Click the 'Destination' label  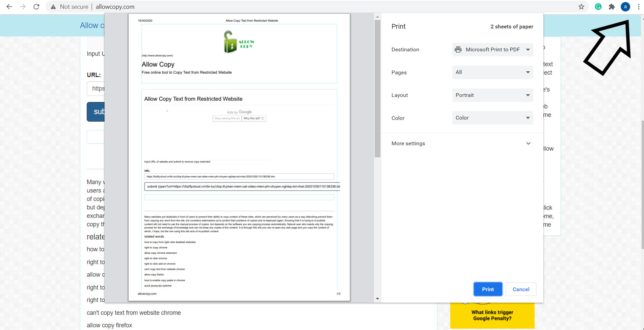coord(405,50)
